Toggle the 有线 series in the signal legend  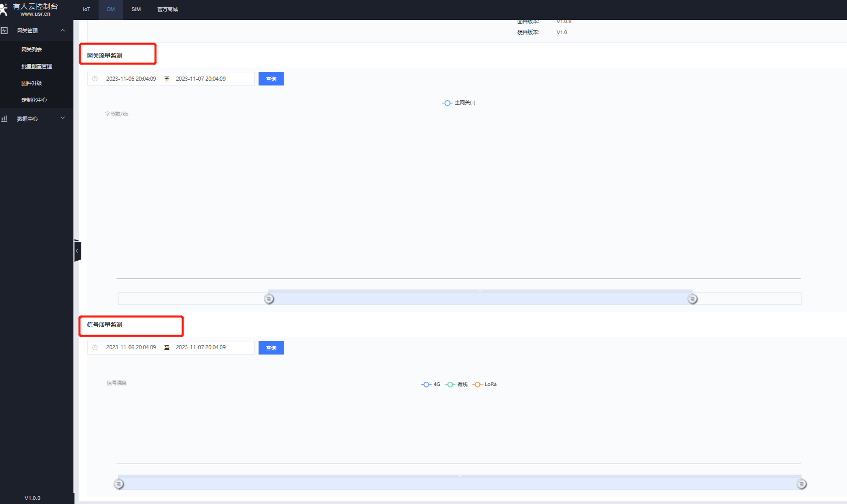click(x=456, y=384)
